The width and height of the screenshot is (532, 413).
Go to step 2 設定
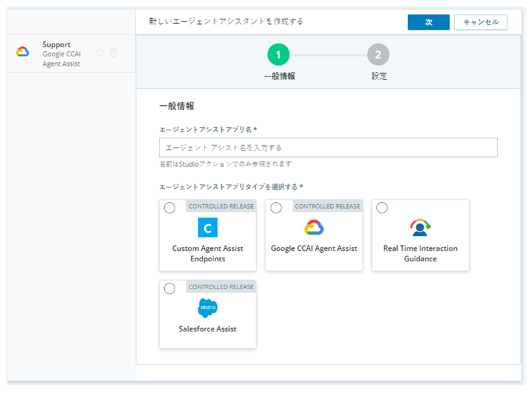(x=378, y=54)
